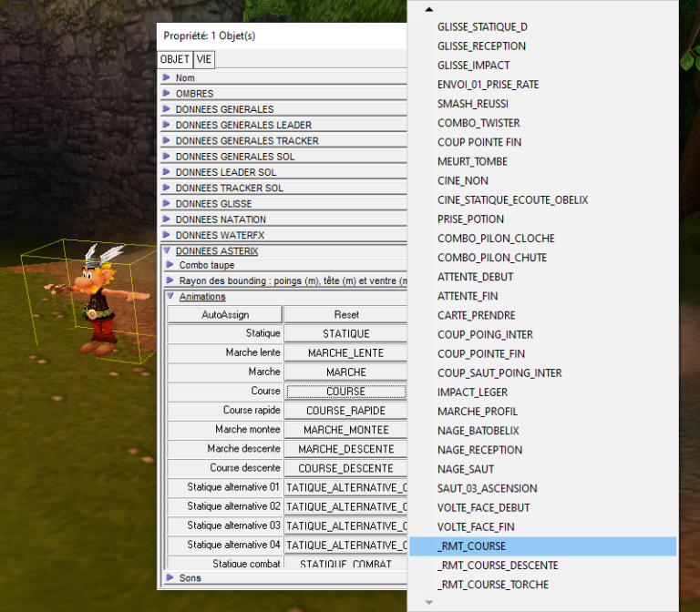
Task: Pick COUP_SAUT_POING_INTER entry
Action: pyautogui.click(x=543, y=372)
